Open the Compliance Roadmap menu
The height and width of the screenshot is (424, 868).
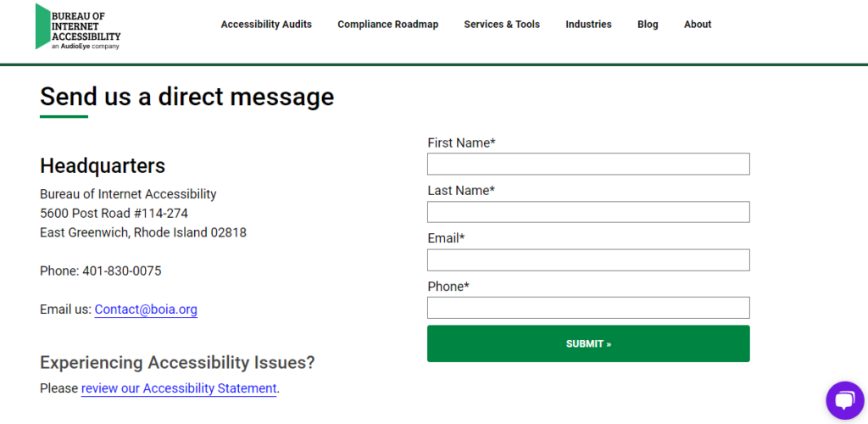coord(388,25)
